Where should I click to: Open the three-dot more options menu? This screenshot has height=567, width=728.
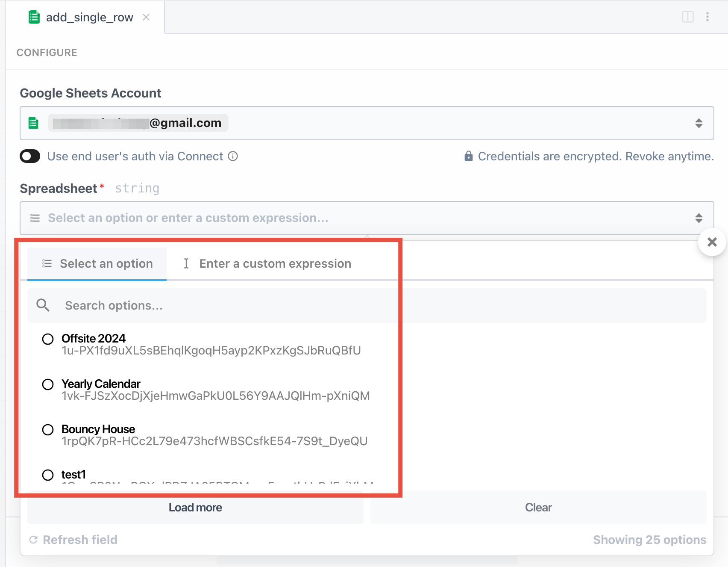707,17
